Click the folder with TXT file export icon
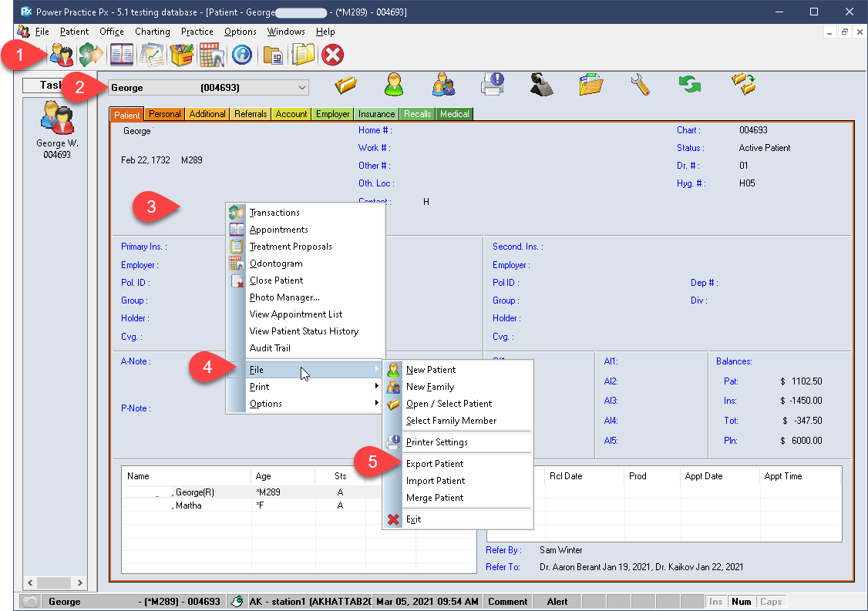This screenshot has height=611, width=868. tap(590, 85)
